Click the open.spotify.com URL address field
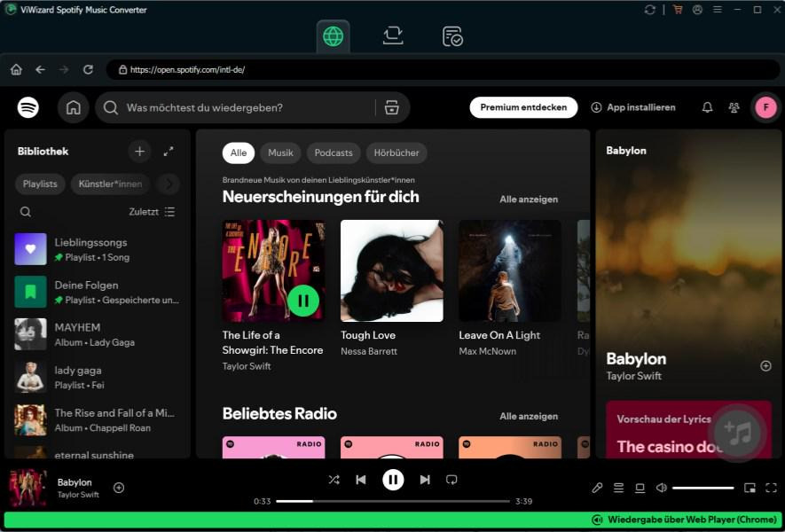785x532 pixels. point(444,69)
